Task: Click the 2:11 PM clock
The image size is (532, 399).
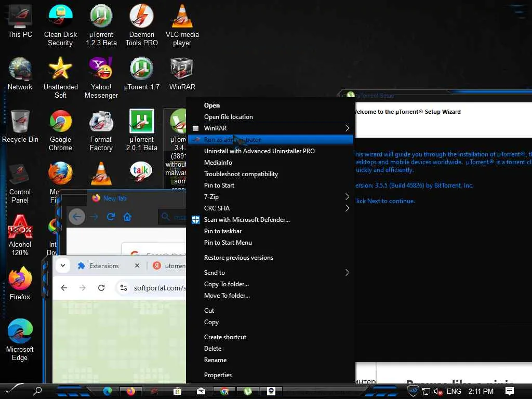Action: [x=481, y=392]
